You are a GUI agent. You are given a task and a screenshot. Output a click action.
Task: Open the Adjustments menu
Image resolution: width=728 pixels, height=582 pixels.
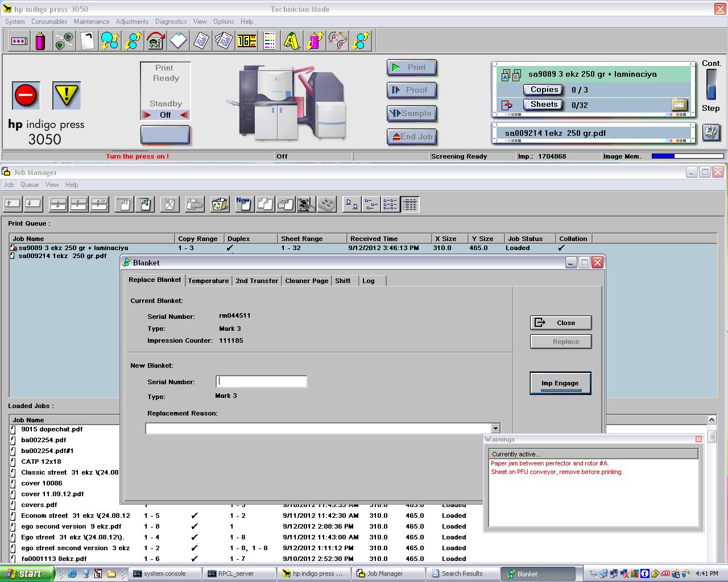pyautogui.click(x=132, y=22)
